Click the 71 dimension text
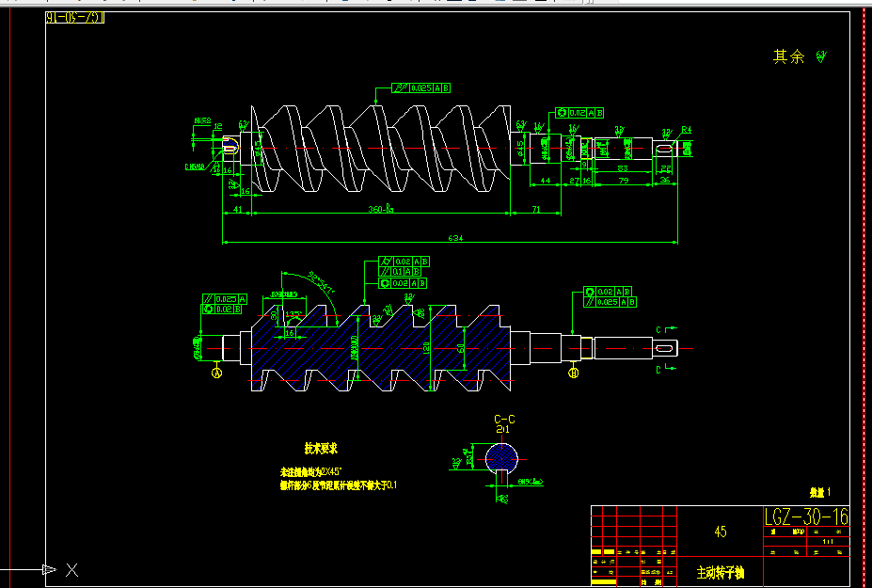Screen dimensions: 872x588 coord(536,209)
